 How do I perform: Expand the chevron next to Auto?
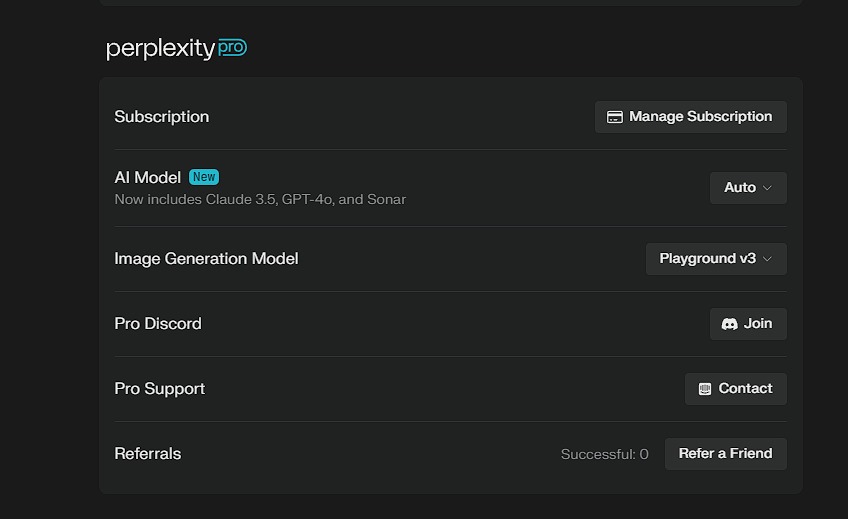767,188
